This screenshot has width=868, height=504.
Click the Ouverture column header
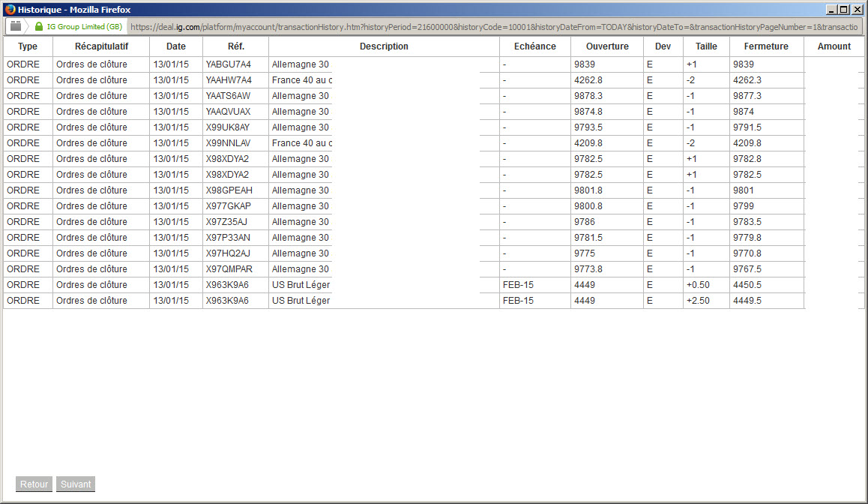(x=607, y=46)
